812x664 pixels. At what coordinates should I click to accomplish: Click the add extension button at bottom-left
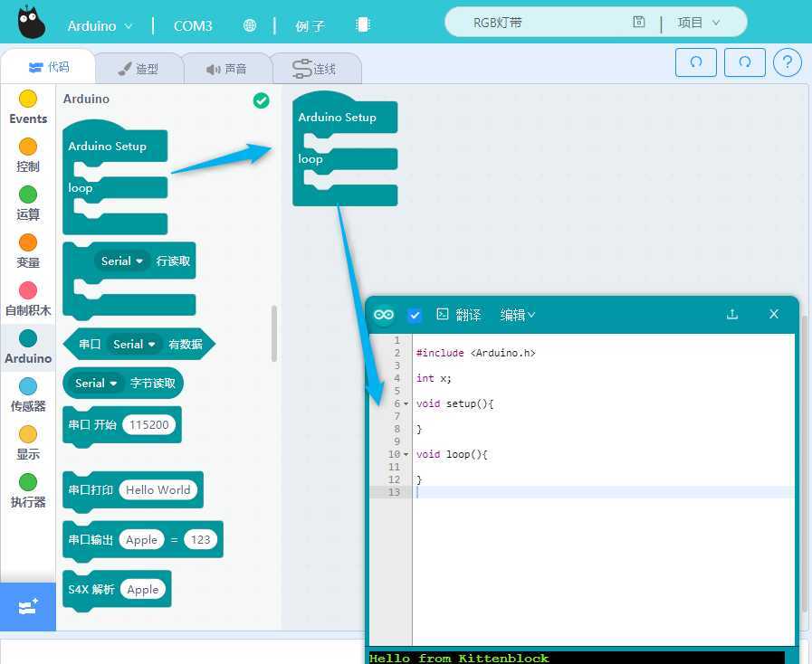pyautogui.click(x=28, y=606)
